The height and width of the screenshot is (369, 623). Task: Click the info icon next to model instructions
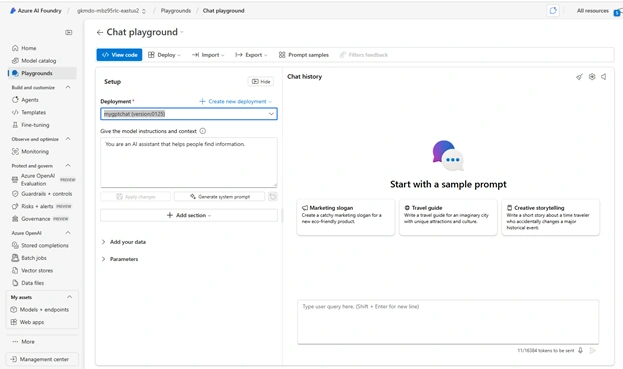tap(203, 131)
